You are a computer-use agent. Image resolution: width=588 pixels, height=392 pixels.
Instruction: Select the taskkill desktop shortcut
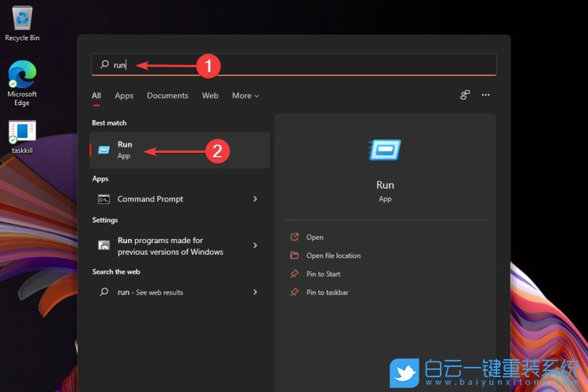coord(22,136)
